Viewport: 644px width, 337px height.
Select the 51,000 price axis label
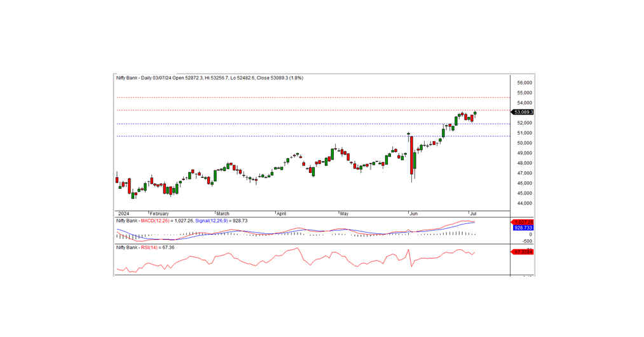[524, 133]
